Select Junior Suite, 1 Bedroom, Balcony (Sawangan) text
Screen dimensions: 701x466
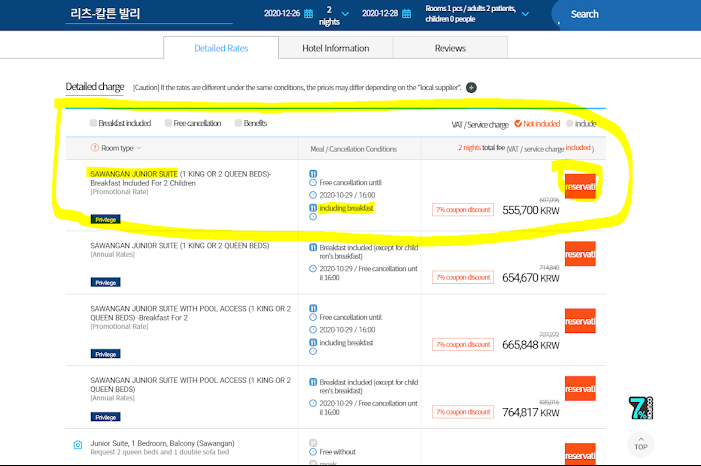tap(162, 443)
